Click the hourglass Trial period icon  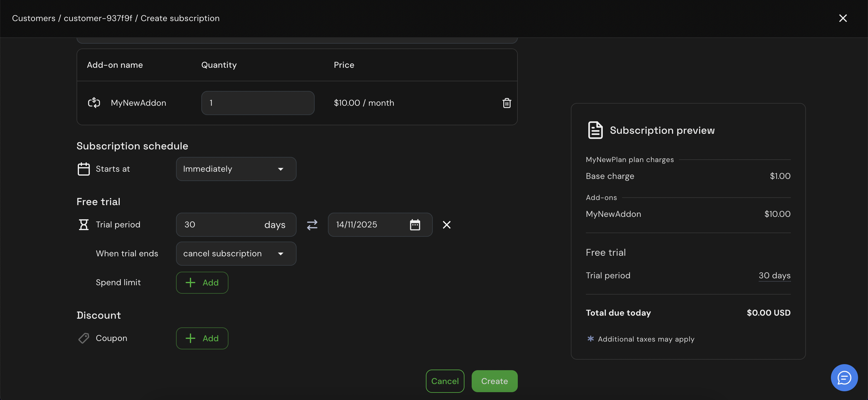pos(83,225)
